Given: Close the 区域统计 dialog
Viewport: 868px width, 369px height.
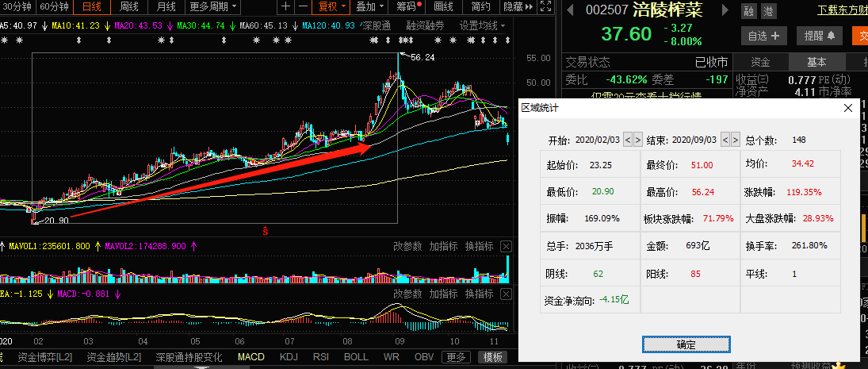Looking at the screenshot, I should [x=847, y=108].
